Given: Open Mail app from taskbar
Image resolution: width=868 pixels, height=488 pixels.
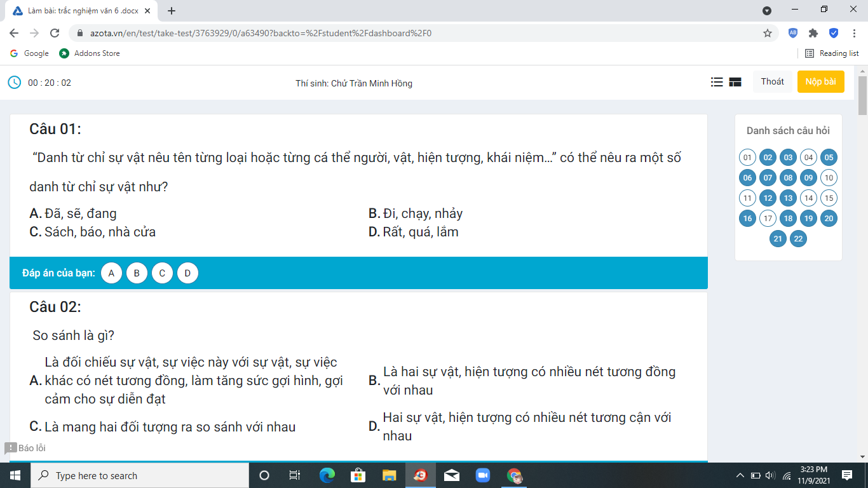Looking at the screenshot, I should (452, 475).
